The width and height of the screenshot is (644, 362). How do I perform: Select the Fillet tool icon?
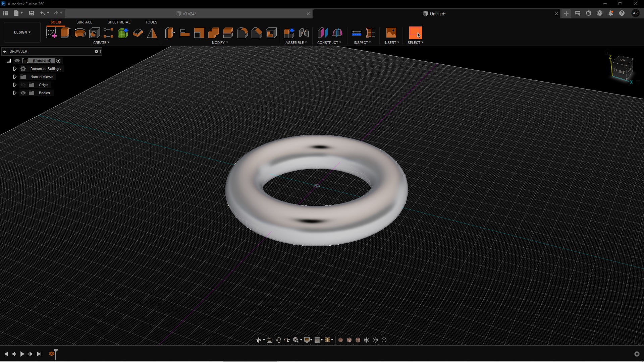tap(242, 33)
